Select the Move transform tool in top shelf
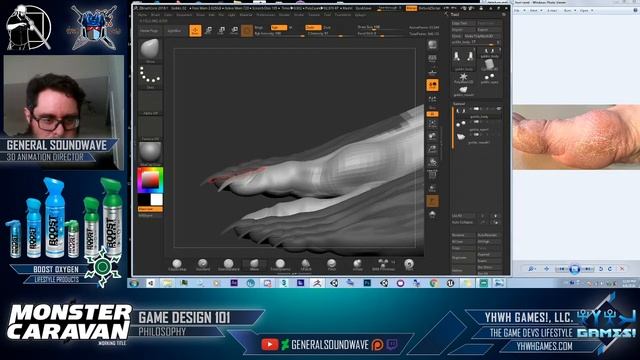Screen dimensions: 640x360 (x=209, y=31)
